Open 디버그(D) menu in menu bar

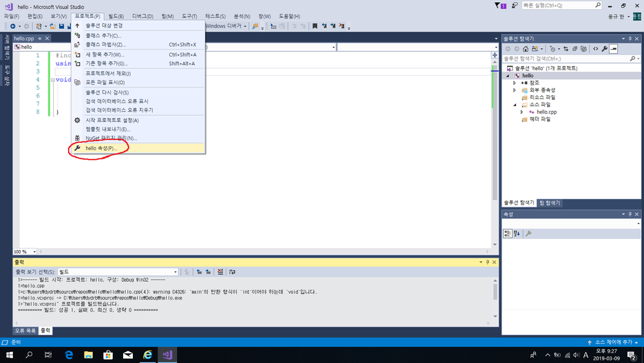click(142, 16)
